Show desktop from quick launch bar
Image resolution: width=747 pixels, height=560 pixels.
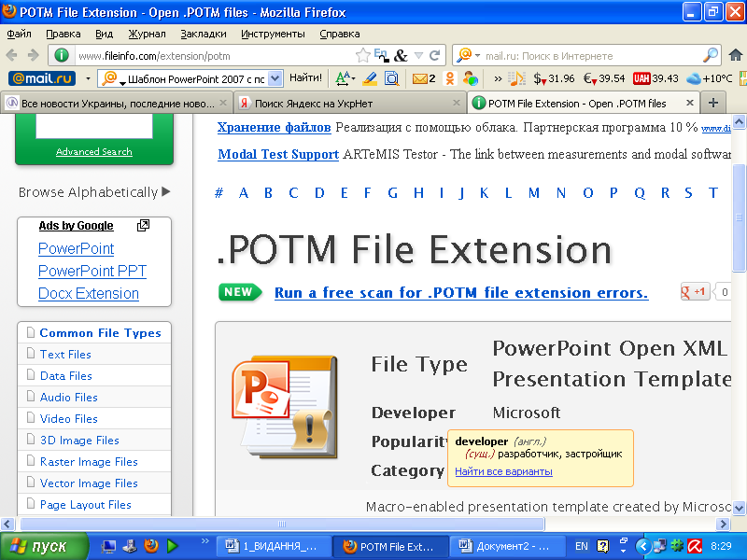(108, 546)
